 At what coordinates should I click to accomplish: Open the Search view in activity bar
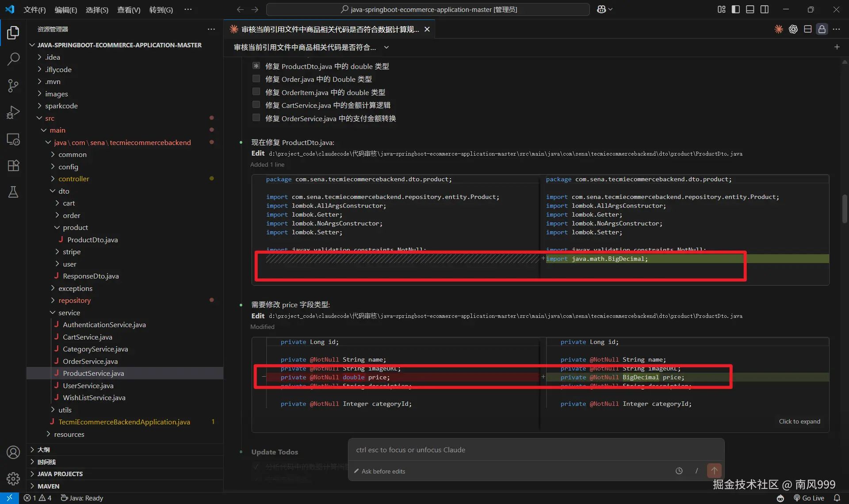pos(13,58)
